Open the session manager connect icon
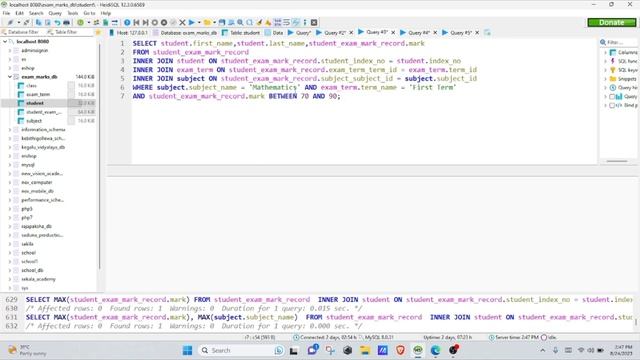640x360 pixels. (10, 22)
